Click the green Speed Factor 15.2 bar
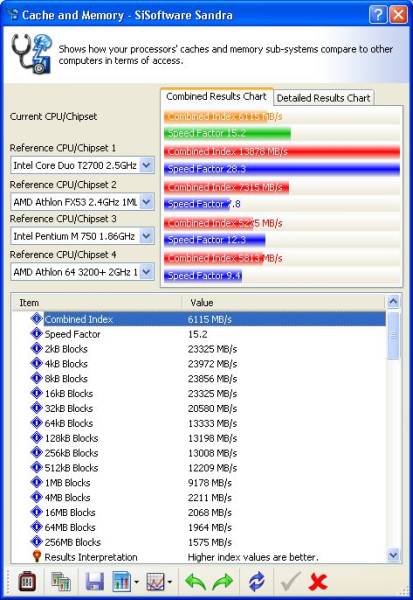Viewport: 413px width, 600px height. point(227,133)
